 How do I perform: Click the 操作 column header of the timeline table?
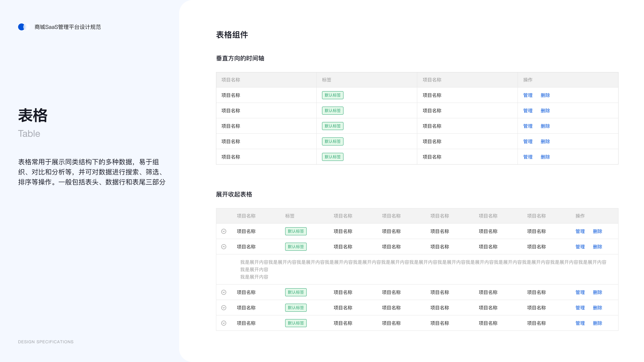(527, 80)
